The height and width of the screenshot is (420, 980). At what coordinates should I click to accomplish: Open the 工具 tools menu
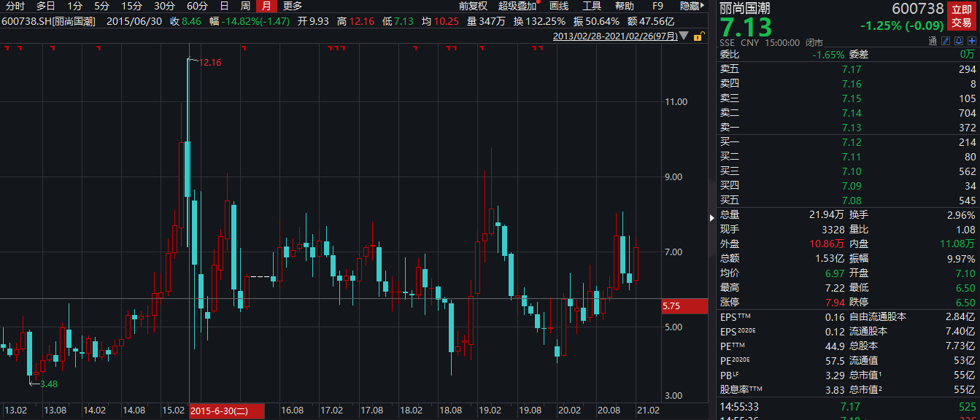point(592,6)
